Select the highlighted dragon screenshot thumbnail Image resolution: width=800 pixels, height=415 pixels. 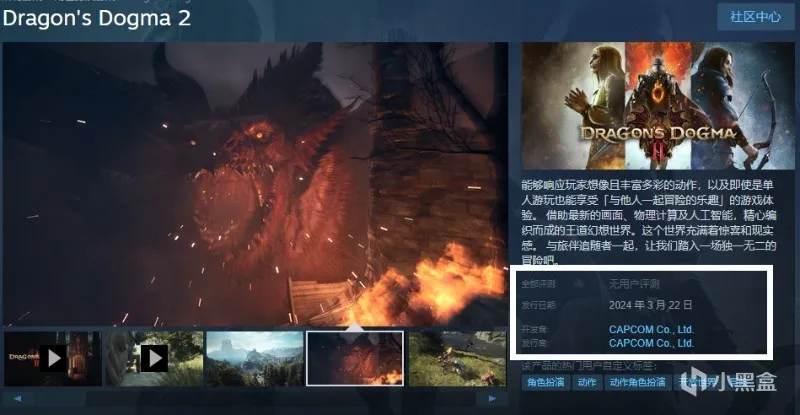(355, 358)
